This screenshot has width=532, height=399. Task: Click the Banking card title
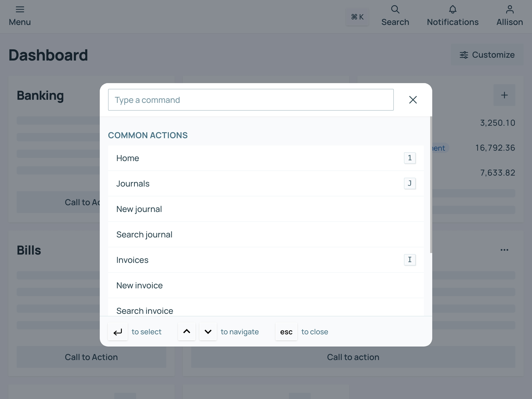coord(40,95)
